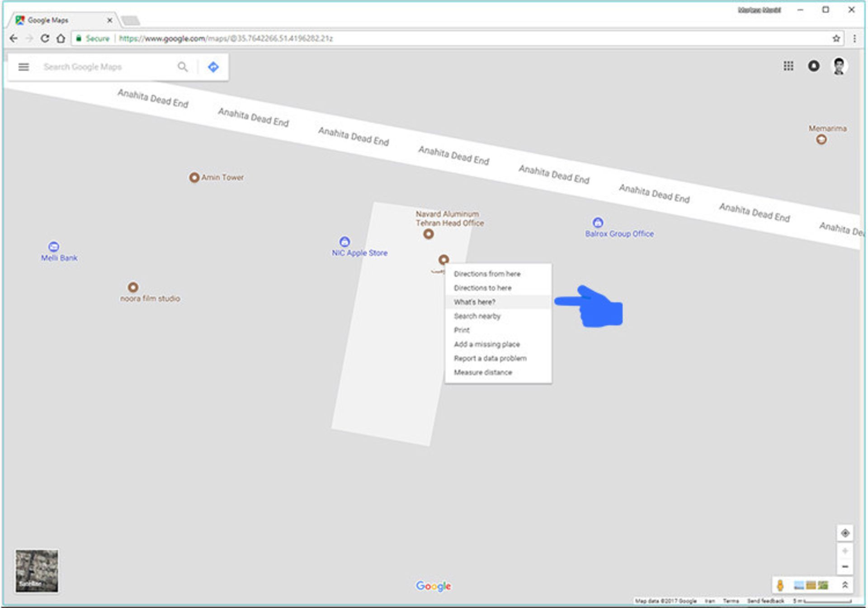868x608 pixels.
Task: Click the browser address bar URL
Action: point(226,38)
